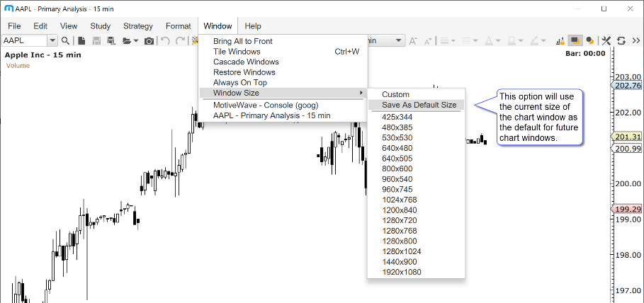This screenshot has width=644, height=303.
Task: Select Save As Default Size
Action: click(x=419, y=105)
